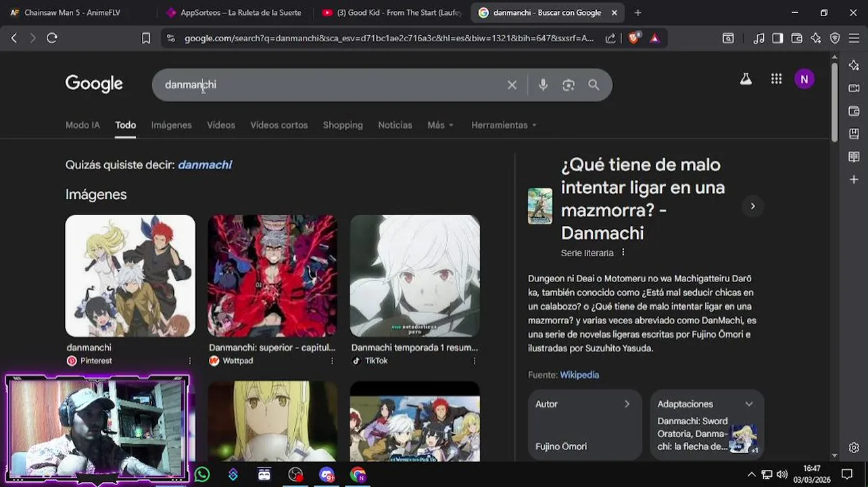Viewport: 868px width, 487px height.
Task: Switch to the Modo IA tab
Action: [82, 125]
